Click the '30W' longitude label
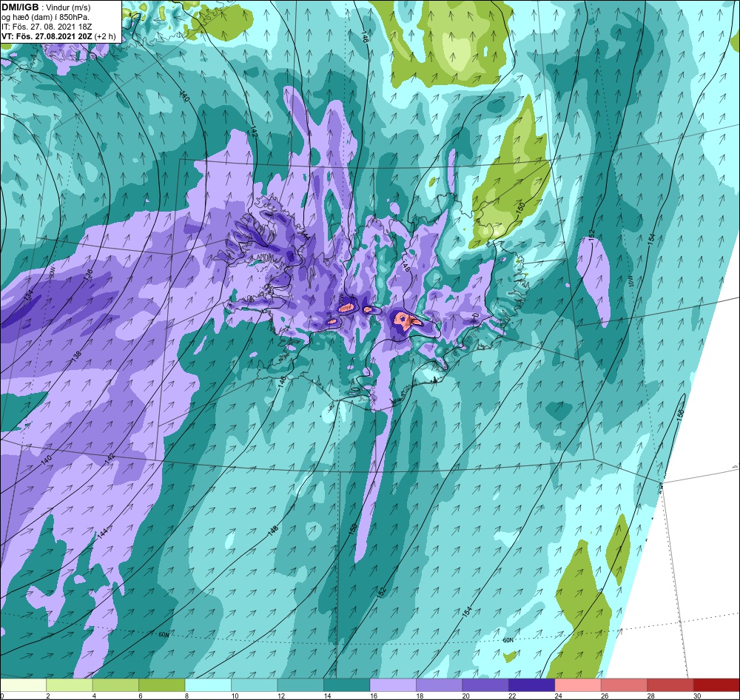 pos(53,272)
